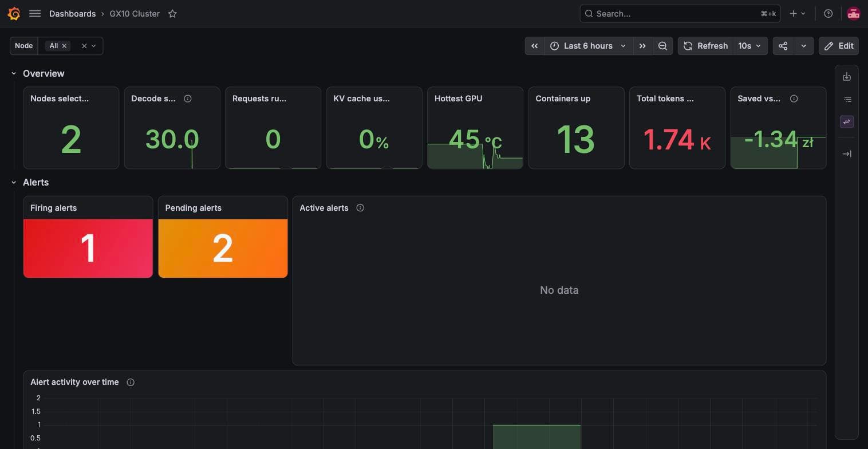Open the 10s refresh interval dropdown
The height and width of the screenshot is (449, 868).
[x=750, y=46]
